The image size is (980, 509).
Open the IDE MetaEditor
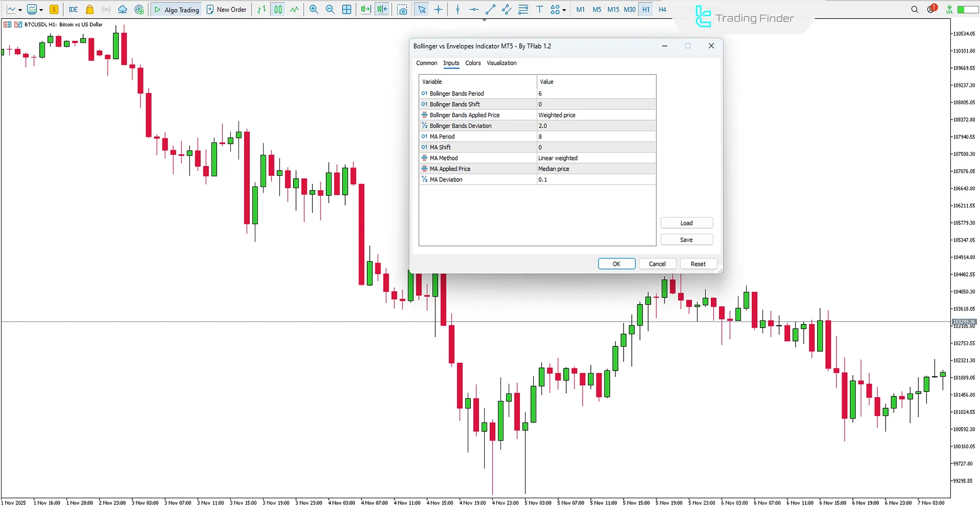73,9
